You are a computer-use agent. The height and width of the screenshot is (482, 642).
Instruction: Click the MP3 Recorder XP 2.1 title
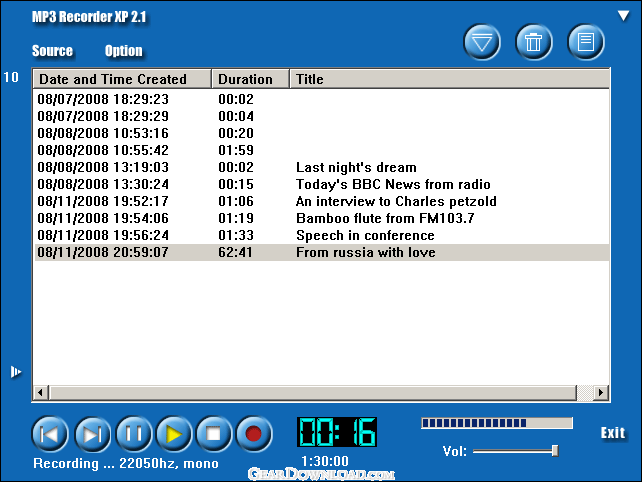click(x=89, y=17)
